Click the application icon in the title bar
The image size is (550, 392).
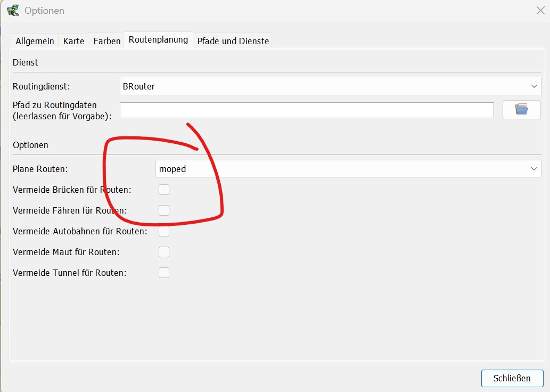(13, 10)
